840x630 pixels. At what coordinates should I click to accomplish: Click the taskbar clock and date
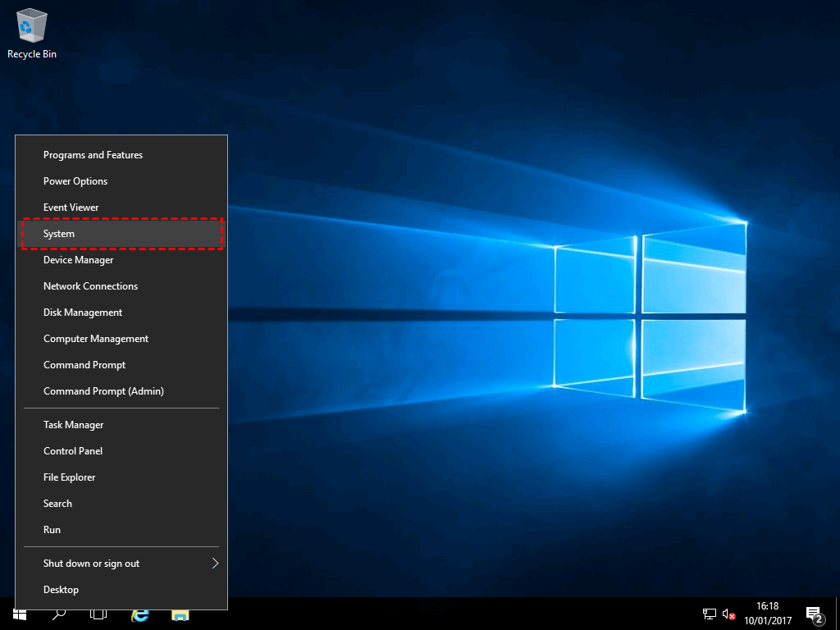pyautogui.click(x=767, y=614)
